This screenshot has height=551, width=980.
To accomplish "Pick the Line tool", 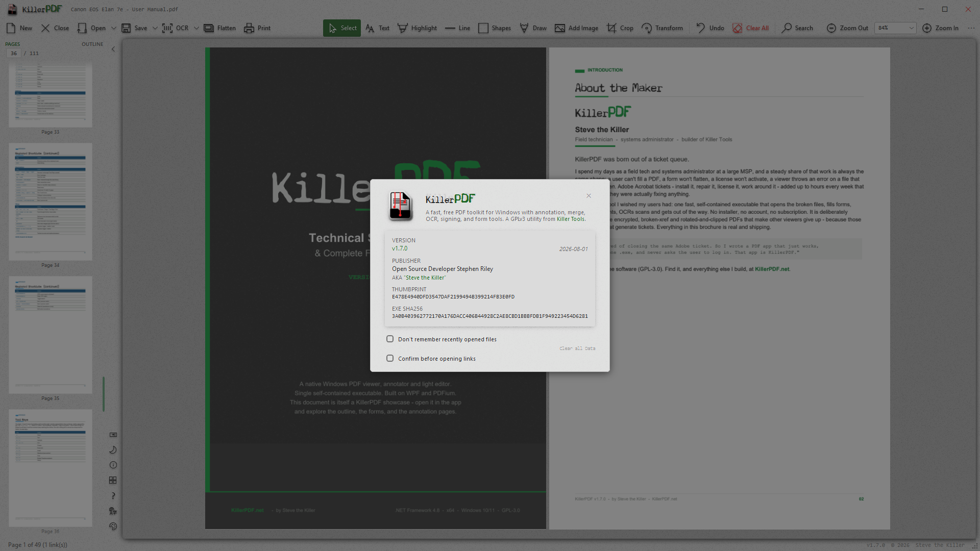I will click(x=457, y=28).
